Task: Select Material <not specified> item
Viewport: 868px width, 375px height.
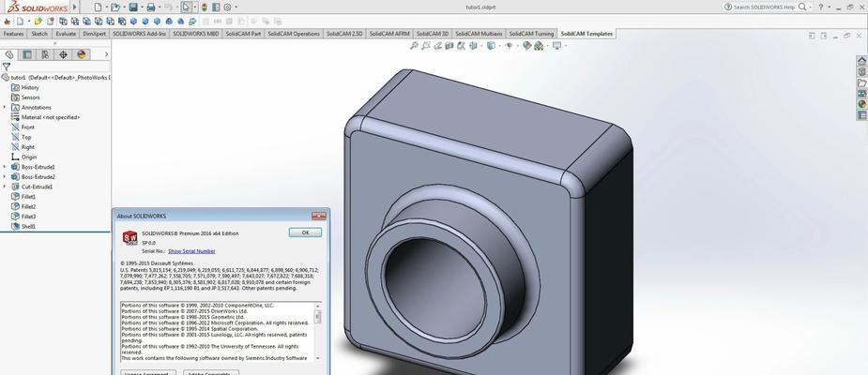Action: click(x=45, y=117)
